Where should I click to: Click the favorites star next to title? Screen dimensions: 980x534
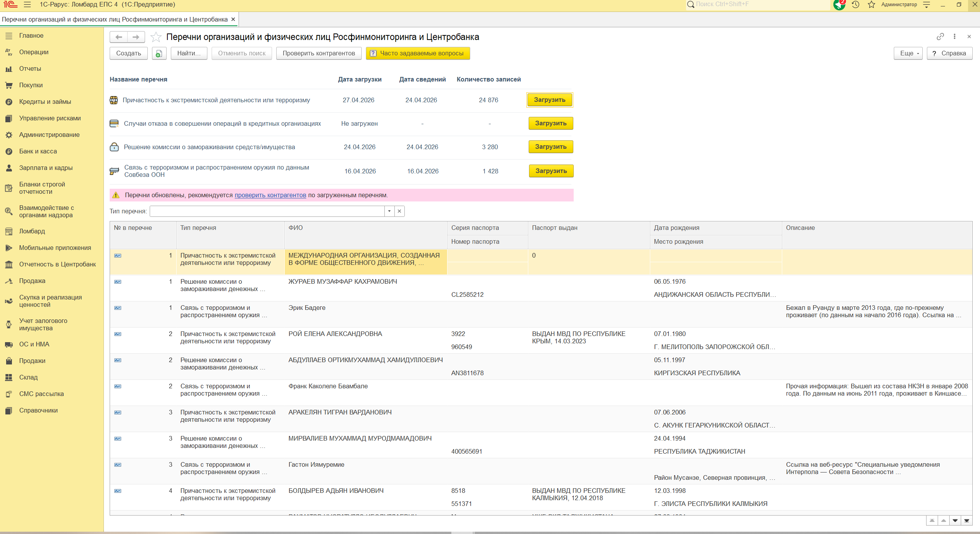156,37
